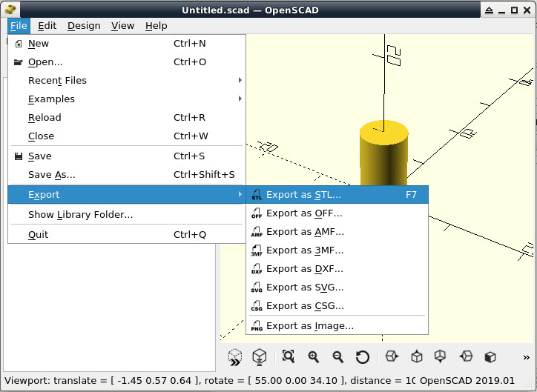Screen dimensions: 537x392
Task: Select Save As... in File menu
Action: [x=51, y=174]
